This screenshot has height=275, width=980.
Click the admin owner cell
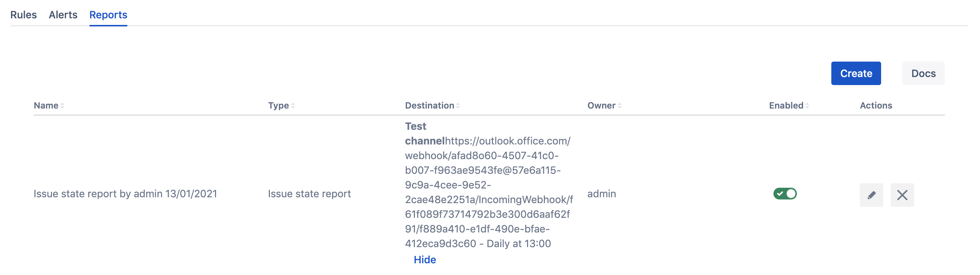point(601,194)
